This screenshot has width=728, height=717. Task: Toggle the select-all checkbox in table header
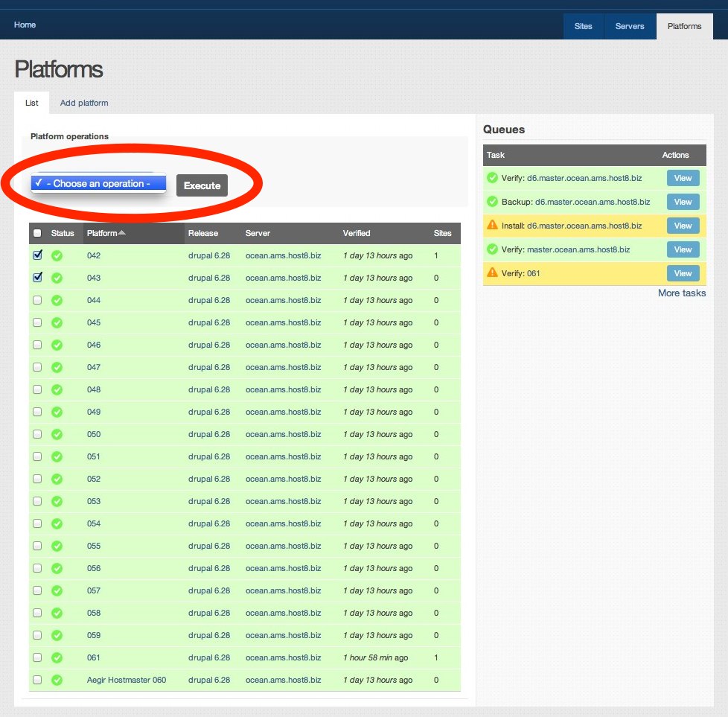[37, 233]
